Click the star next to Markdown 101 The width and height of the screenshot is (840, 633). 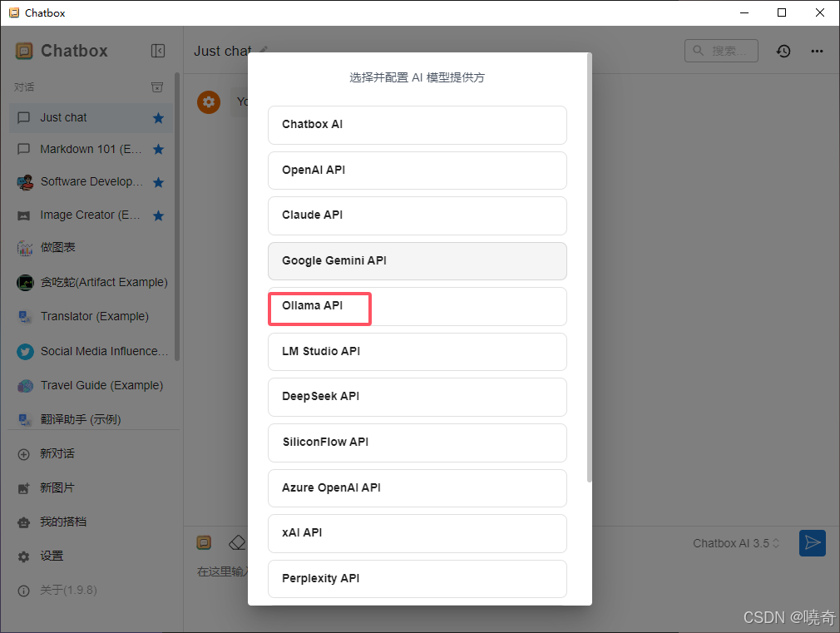[x=159, y=149]
